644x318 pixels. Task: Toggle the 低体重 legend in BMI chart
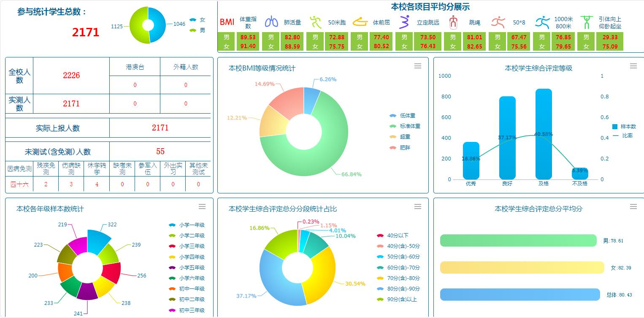click(404, 115)
